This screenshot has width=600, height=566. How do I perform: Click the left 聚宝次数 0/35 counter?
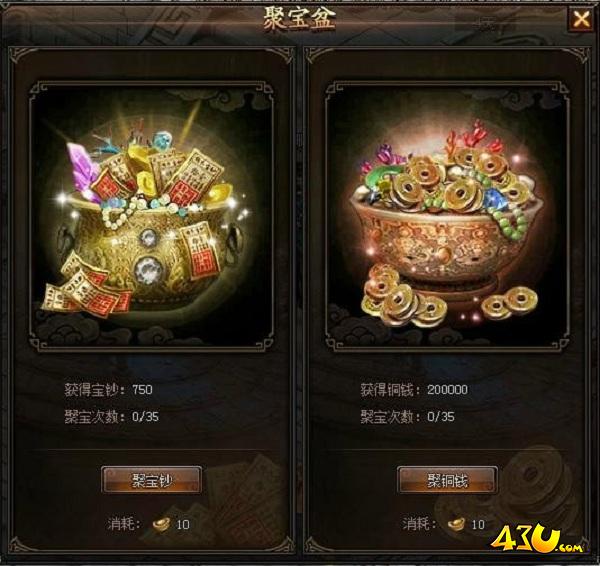111,416
